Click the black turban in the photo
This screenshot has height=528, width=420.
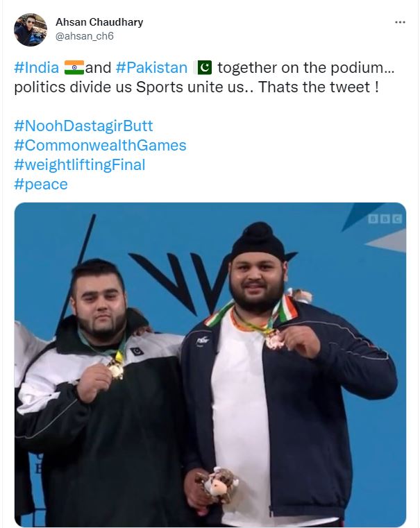(x=258, y=241)
